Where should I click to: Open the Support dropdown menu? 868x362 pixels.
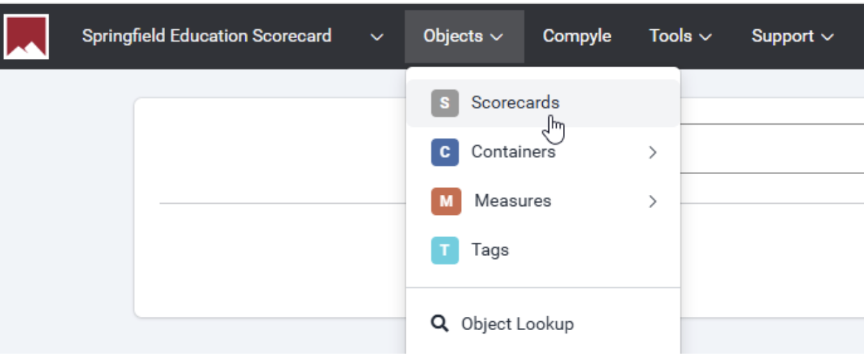point(792,36)
